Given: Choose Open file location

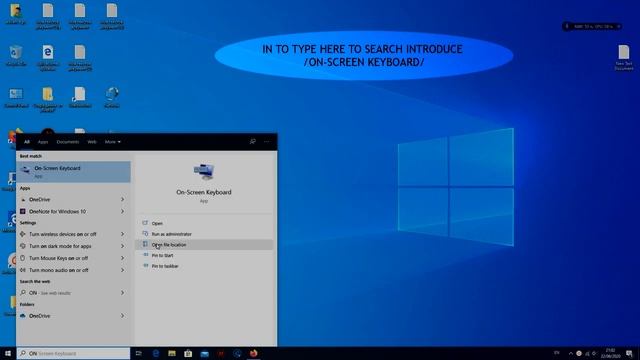Looking at the screenshot, I should pyautogui.click(x=204, y=244).
